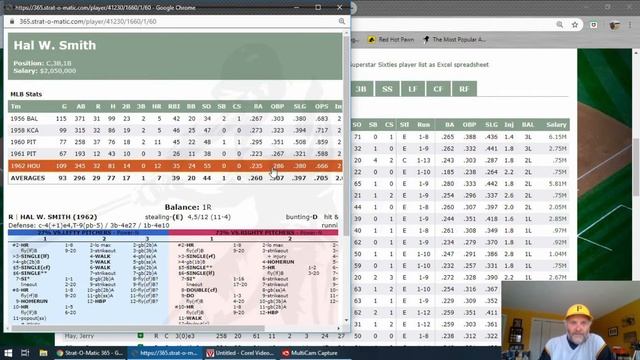Select the 3B position tab
Viewport: 640px width, 360px height.
click(x=361, y=89)
